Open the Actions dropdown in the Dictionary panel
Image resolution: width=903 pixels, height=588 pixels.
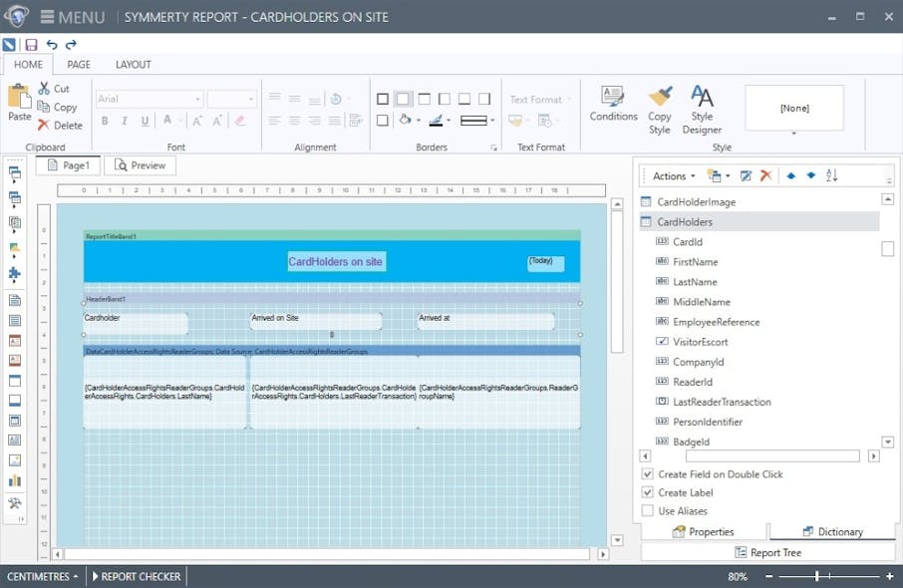click(670, 174)
